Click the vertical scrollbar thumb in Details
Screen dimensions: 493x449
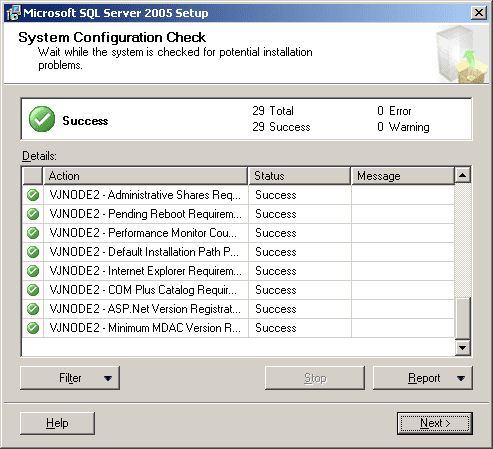tap(463, 318)
